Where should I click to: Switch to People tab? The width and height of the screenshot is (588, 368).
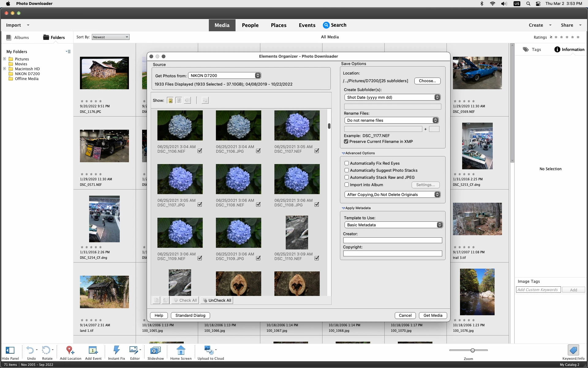coord(250,25)
